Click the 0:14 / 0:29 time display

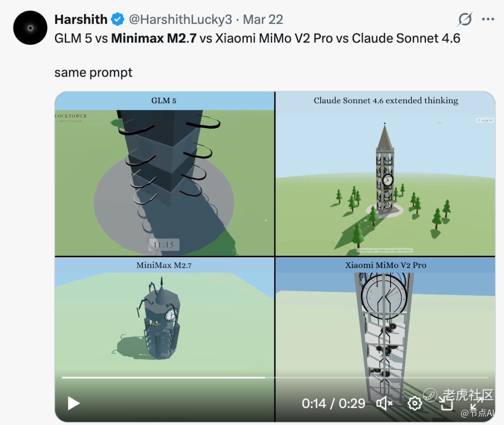pos(333,403)
